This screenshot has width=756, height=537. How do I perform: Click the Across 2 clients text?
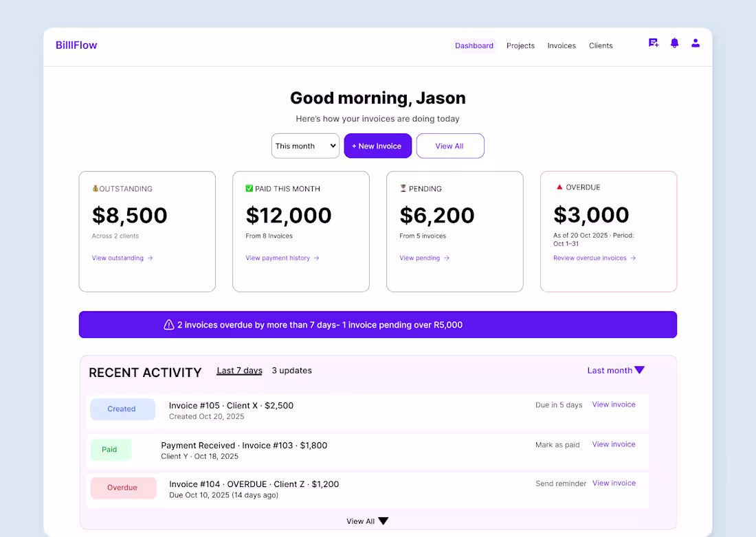[115, 236]
